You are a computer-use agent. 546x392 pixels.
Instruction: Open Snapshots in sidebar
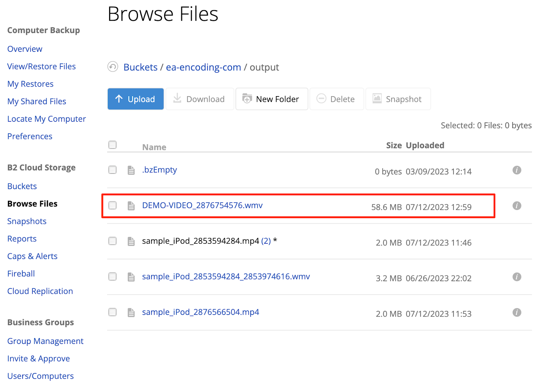point(27,221)
